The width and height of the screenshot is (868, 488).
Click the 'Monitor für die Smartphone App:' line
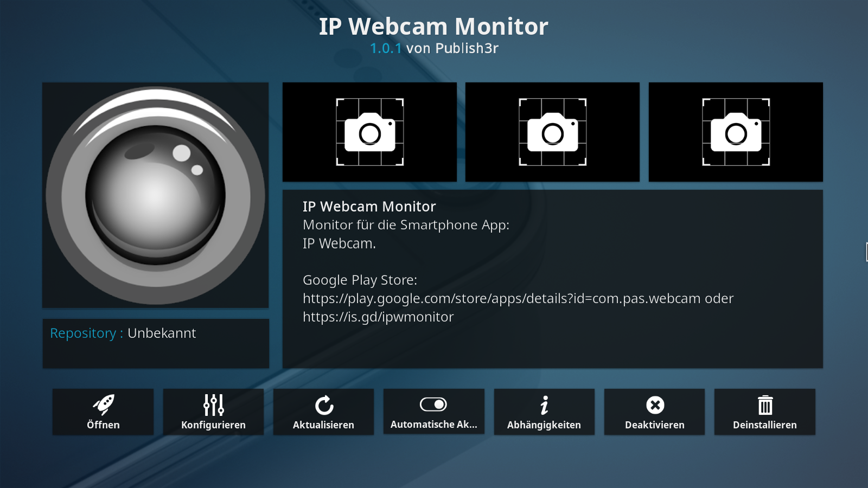pos(406,225)
